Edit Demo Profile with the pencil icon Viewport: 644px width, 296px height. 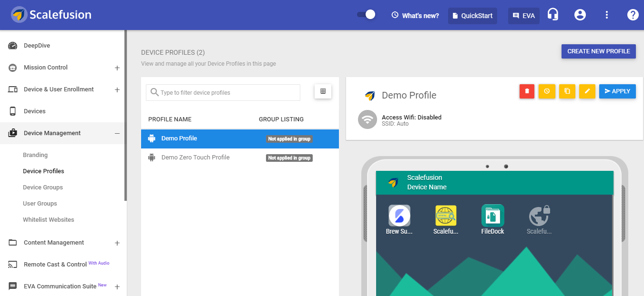pyautogui.click(x=587, y=91)
